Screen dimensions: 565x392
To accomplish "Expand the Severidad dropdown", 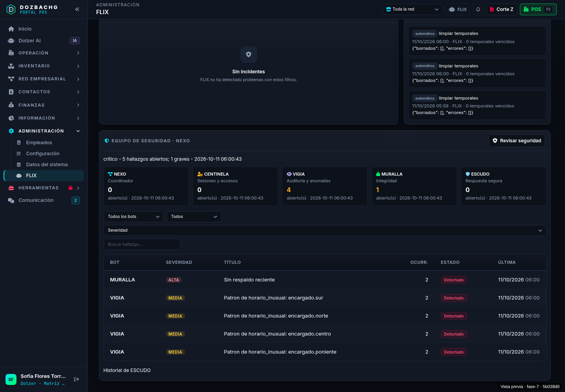I will pos(325,230).
